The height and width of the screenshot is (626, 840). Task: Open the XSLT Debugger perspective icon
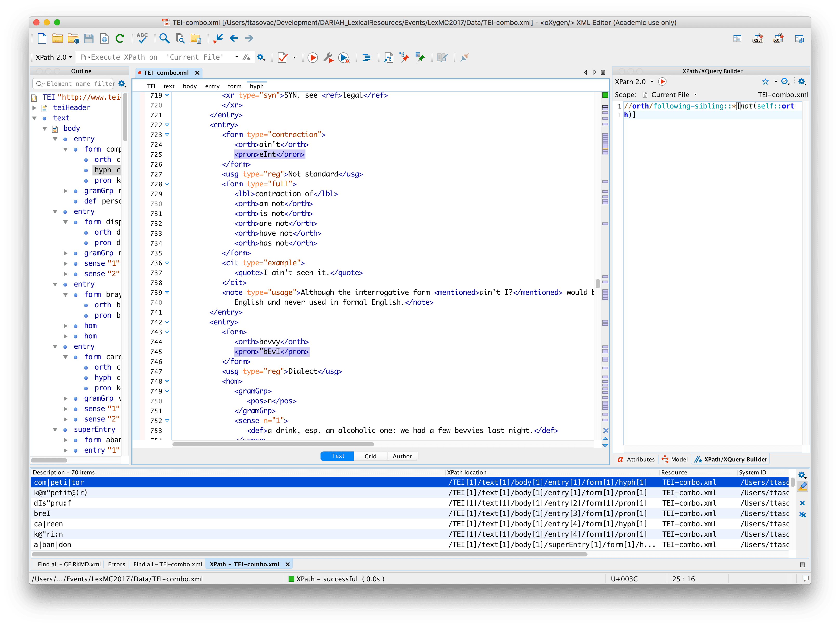point(758,39)
